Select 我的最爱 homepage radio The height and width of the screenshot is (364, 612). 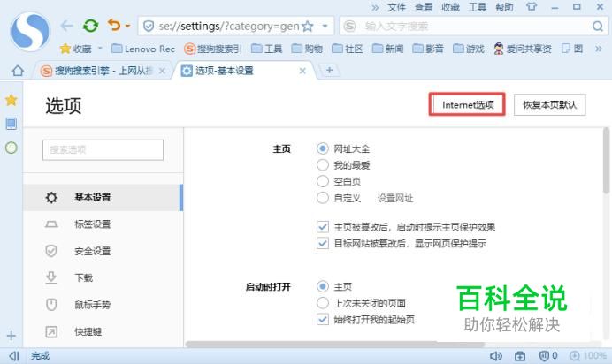point(323,165)
